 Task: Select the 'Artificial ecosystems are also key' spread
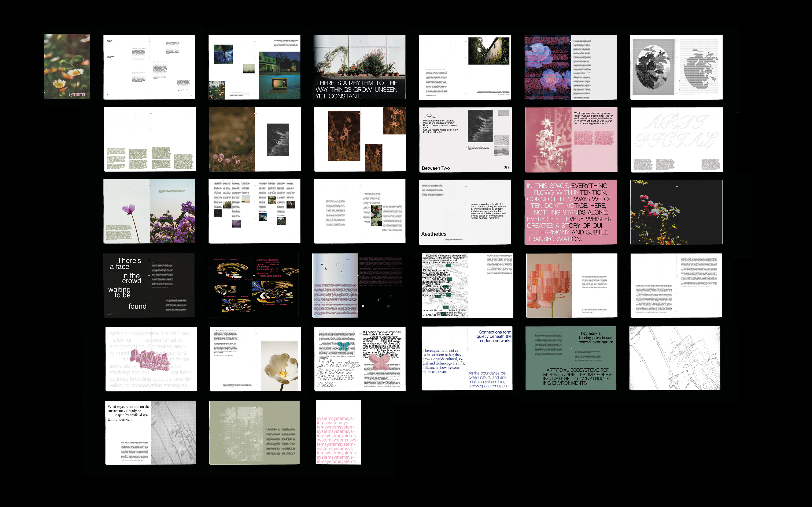[151, 359]
